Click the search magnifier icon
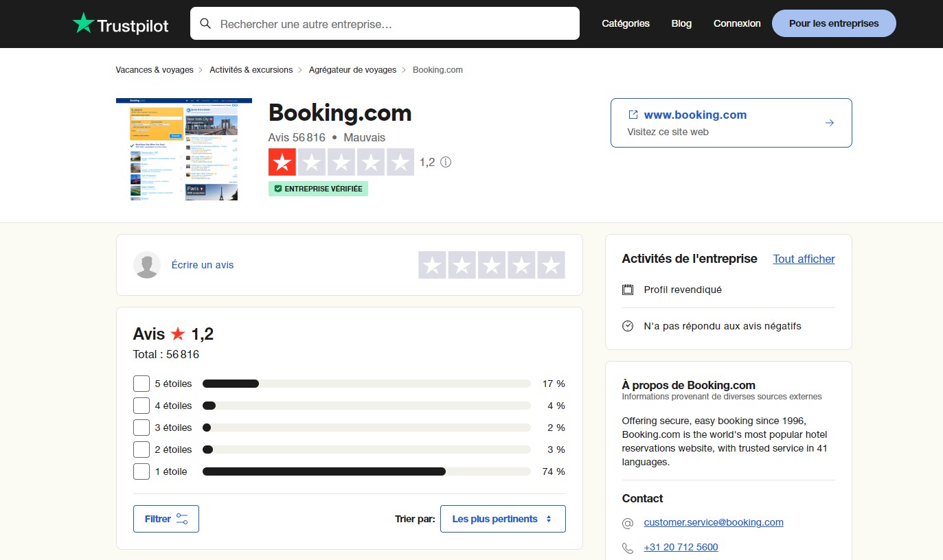This screenshot has height=560, width=943. click(x=205, y=23)
